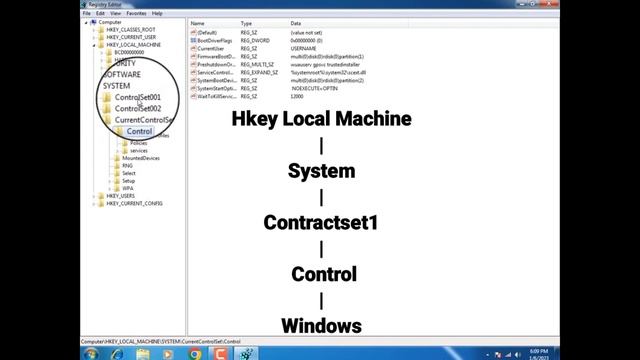
Task: Open the Windows Start button
Action: (91, 353)
